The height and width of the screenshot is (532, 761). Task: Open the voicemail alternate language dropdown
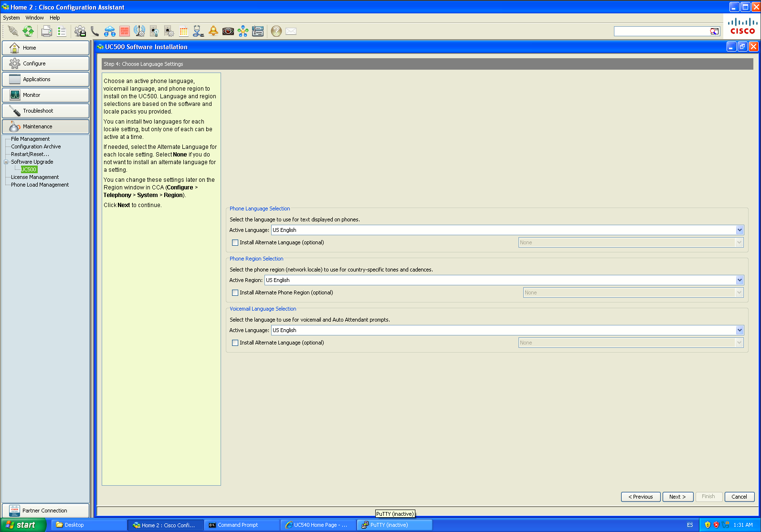pos(631,343)
